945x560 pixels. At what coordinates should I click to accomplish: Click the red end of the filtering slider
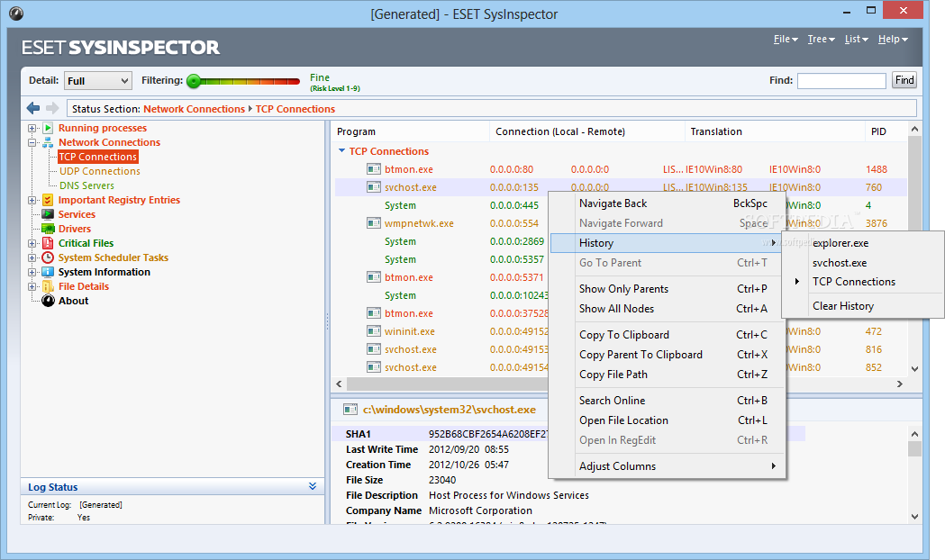click(x=293, y=81)
